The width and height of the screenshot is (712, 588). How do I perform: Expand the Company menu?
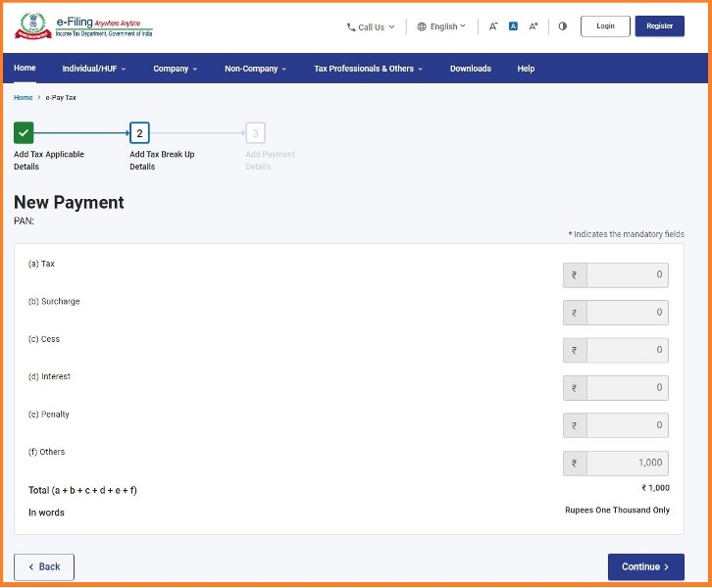click(x=175, y=69)
